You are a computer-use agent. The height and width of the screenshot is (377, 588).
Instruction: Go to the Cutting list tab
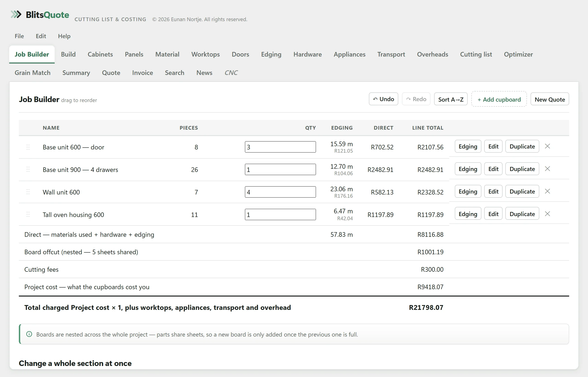pyautogui.click(x=476, y=54)
